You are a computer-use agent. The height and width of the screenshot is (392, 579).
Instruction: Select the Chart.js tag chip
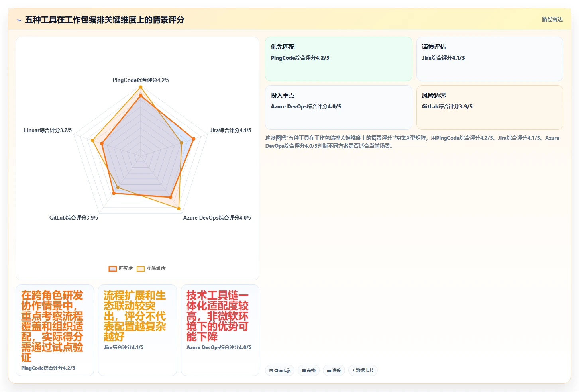pos(280,370)
